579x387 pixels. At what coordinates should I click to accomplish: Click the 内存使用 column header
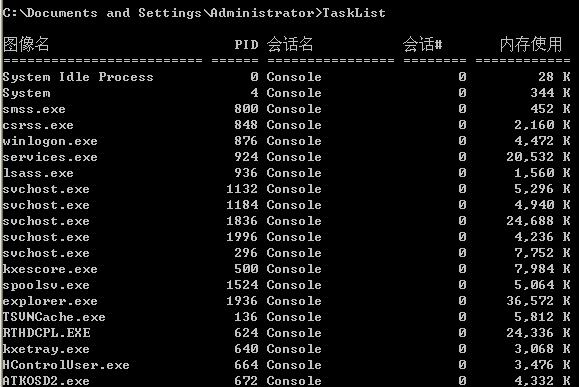pyautogui.click(x=531, y=44)
